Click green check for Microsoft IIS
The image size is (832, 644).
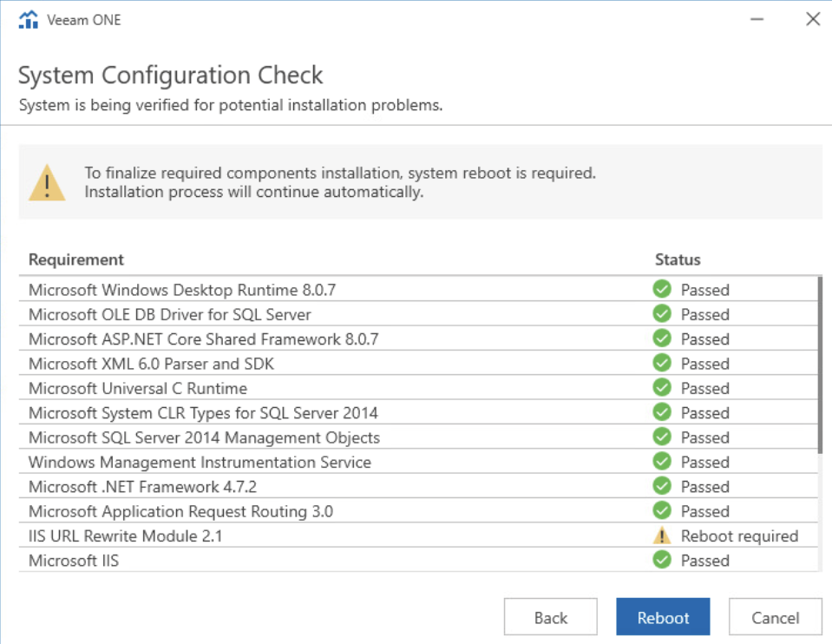(x=662, y=560)
